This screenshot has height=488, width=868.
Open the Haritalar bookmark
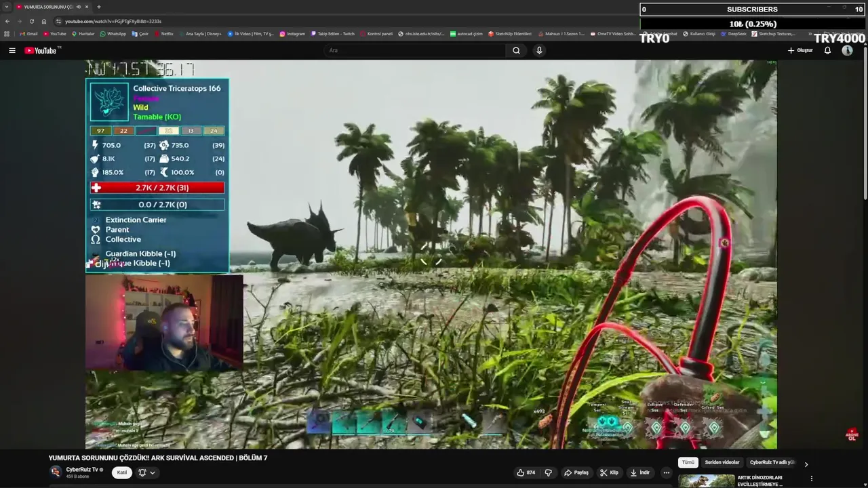83,34
